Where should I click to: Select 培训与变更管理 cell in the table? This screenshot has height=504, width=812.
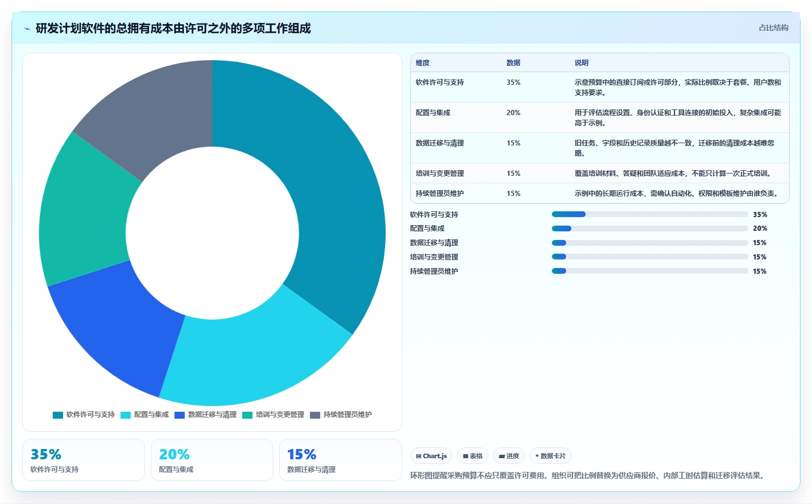(440, 174)
